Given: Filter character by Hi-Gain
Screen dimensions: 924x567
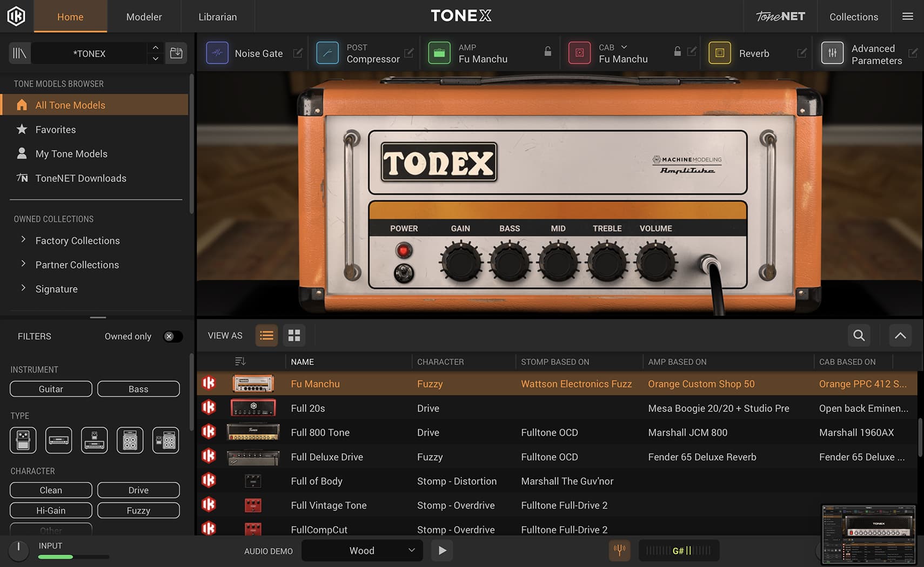Looking at the screenshot, I should pyautogui.click(x=51, y=510).
